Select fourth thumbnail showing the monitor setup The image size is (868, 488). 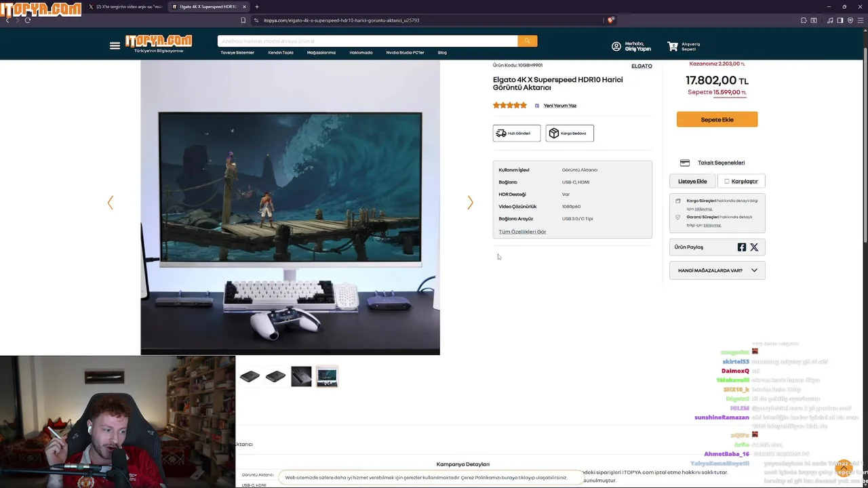coord(327,376)
